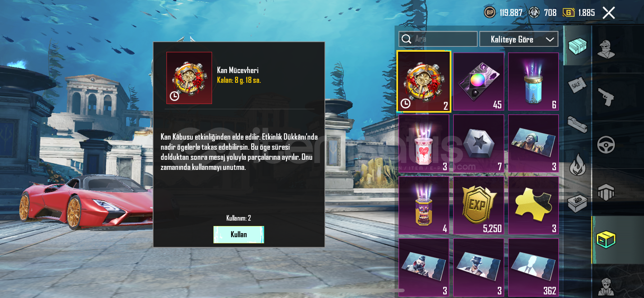Select the parachute category icon

[606, 192]
